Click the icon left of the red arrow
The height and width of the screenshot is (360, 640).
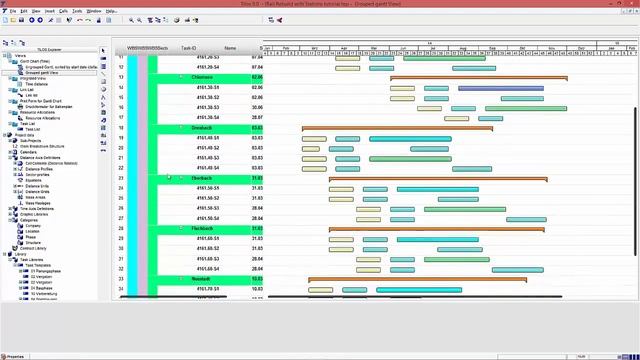click(271, 20)
